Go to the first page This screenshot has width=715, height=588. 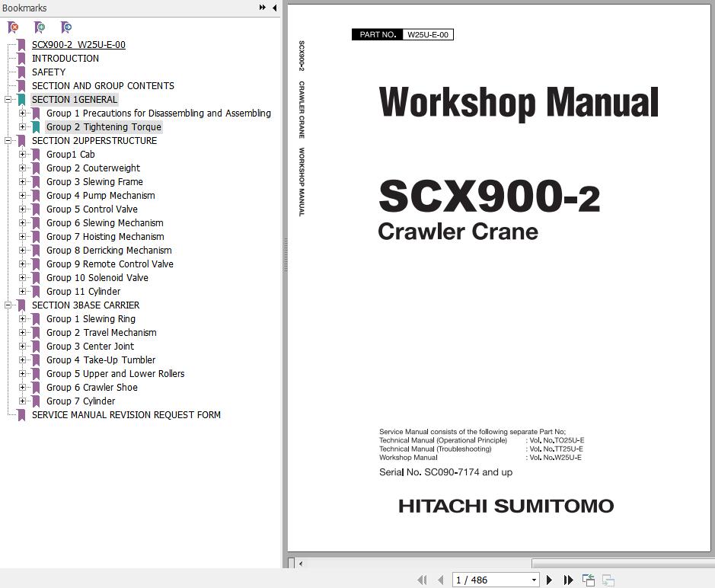tap(422, 580)
